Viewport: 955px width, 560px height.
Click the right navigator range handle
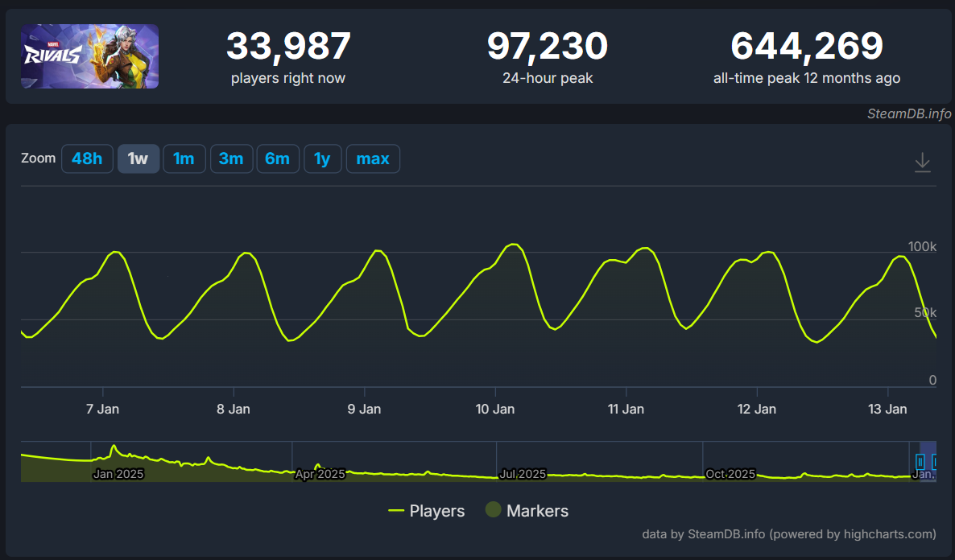point(936,462)
